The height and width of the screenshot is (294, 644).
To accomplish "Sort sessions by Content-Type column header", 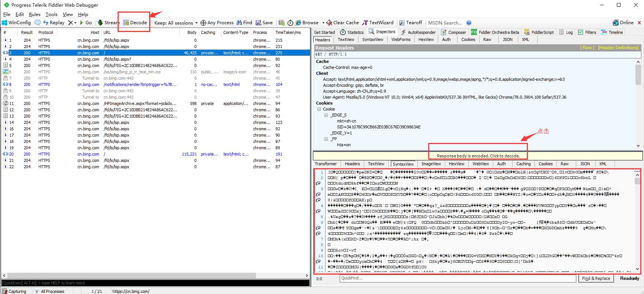I will pyautogui.click(x=236, y=32).
